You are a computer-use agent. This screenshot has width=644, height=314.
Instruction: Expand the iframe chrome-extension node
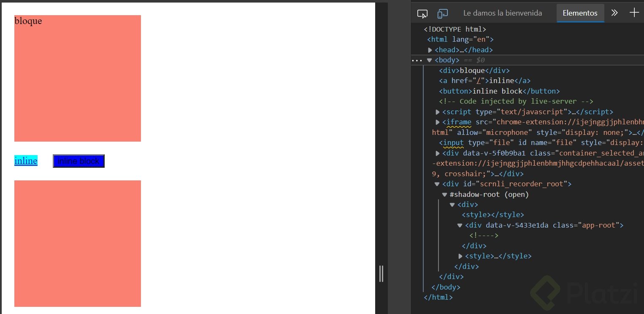pyautogui.click(x=438, y=122)
